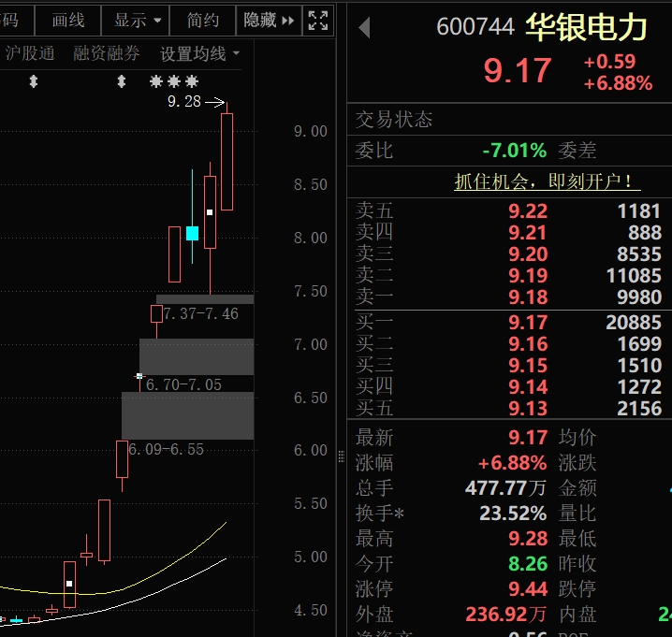Click the 委比 value -7.01%

click(514, 151)
